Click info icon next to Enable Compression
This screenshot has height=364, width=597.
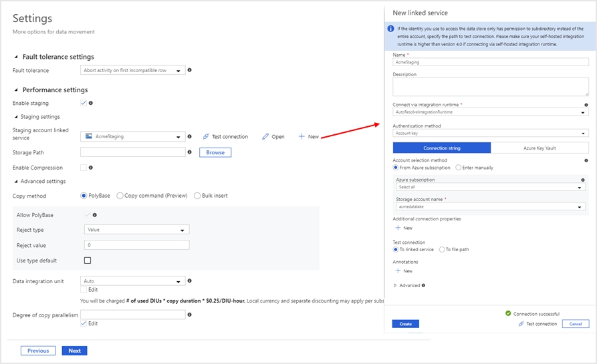[x=91, y=168]
